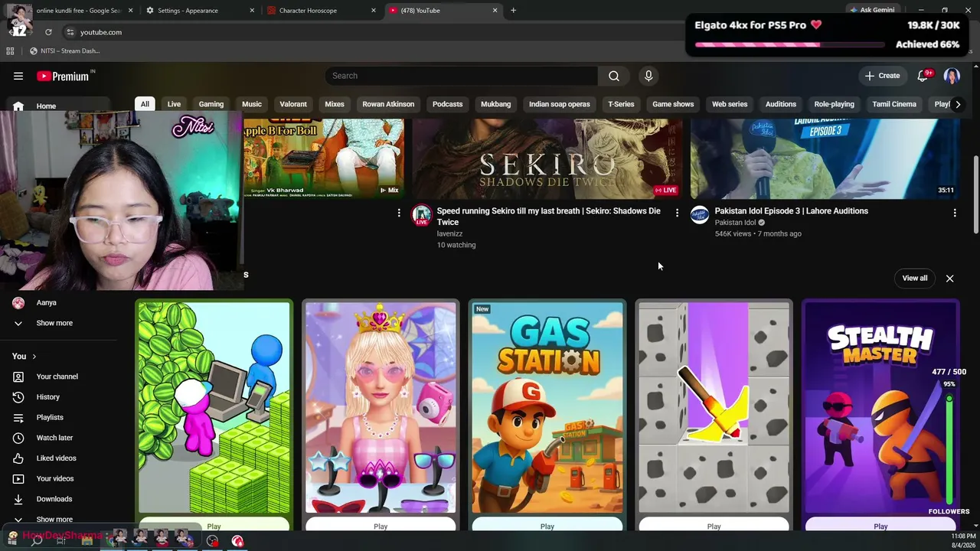Open the notifications bell
The height and width of the screenshot is (551, 980).
point(923,76)
